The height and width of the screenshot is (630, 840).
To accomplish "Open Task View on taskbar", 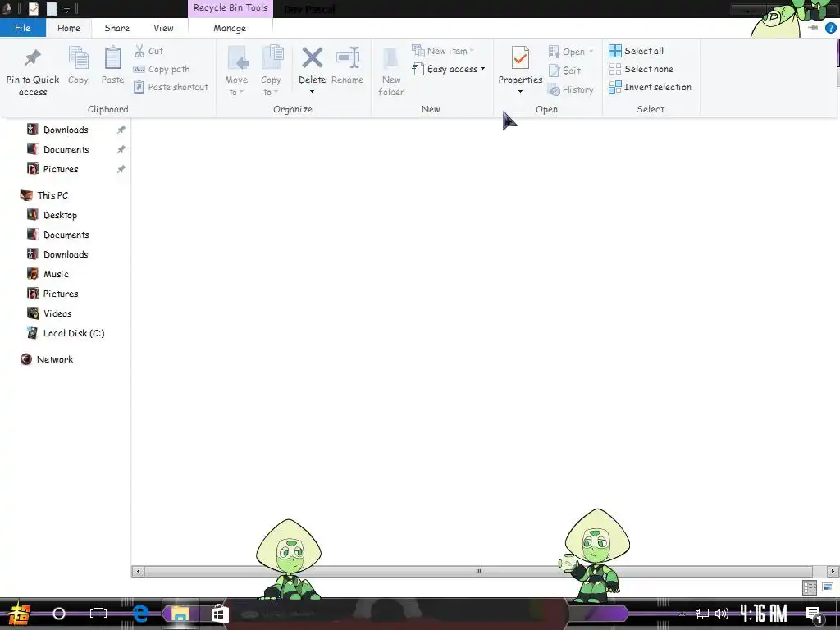I will (98, 614).
